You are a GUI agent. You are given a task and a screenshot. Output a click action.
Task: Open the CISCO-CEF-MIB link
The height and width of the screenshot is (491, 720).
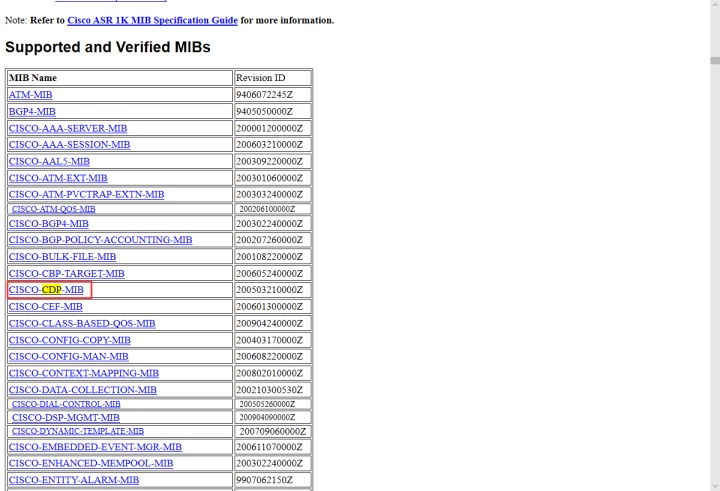(45, 307)
